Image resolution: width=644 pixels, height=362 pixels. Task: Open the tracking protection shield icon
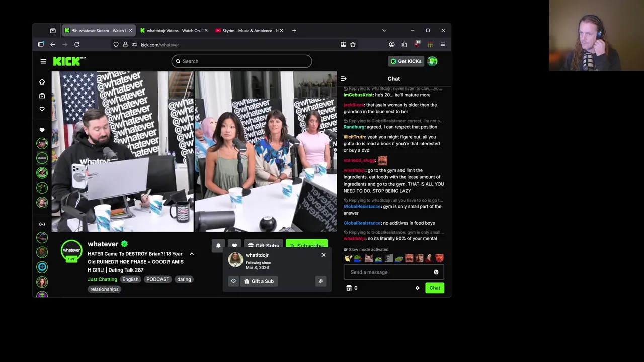pos(116,45)
